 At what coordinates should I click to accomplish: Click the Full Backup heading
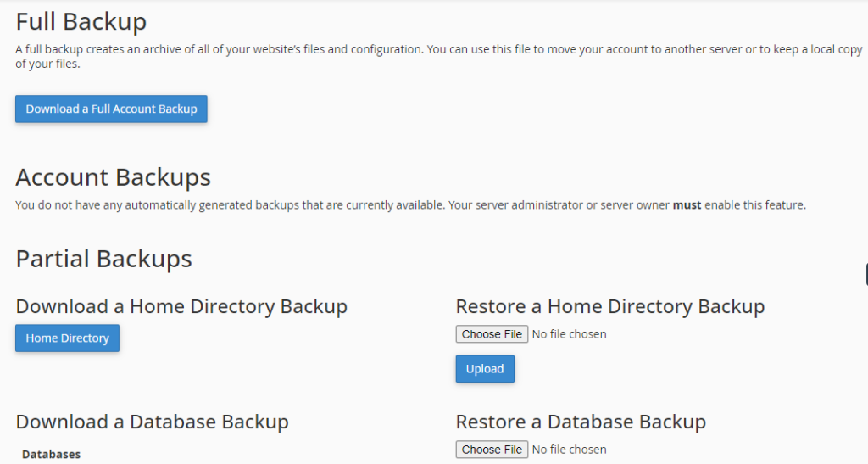coord(81,22)
